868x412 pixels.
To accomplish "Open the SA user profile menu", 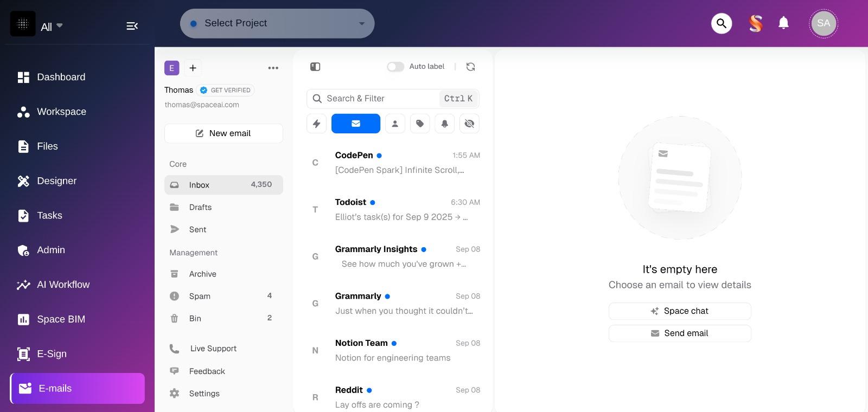I will click(x=823, y=23).
